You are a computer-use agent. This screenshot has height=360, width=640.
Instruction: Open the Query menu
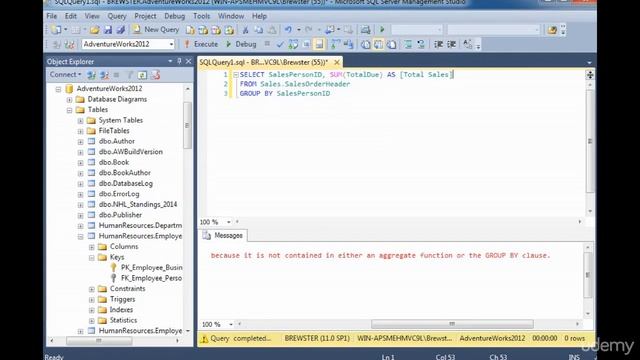click(x=117, y=16)
